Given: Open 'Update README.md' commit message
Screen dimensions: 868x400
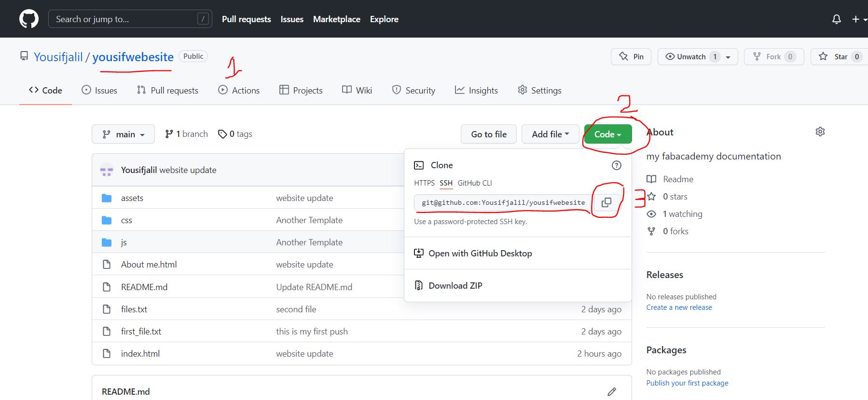Looking at the screenshot, I should click(314, 287).
